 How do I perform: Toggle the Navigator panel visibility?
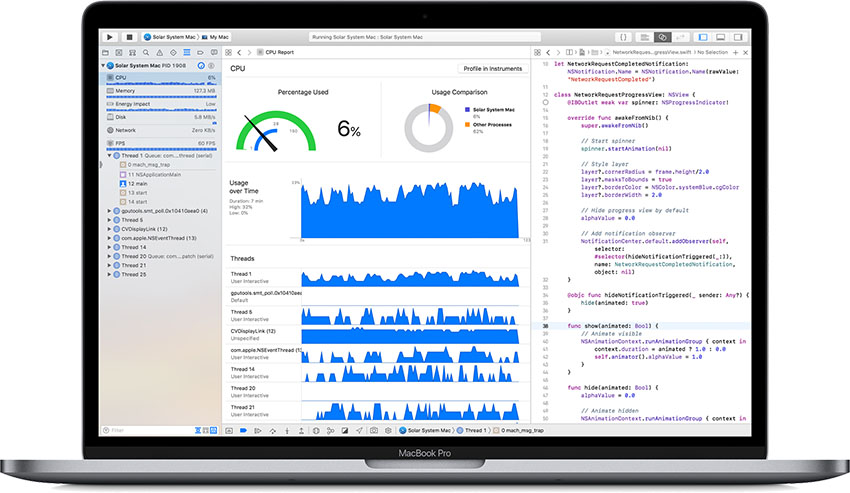click(703, 37)
